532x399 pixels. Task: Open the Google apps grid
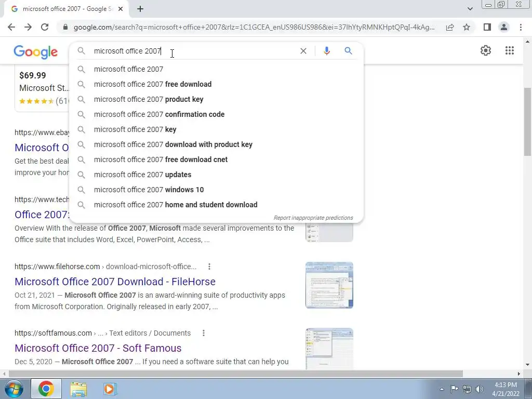(509, 50)
